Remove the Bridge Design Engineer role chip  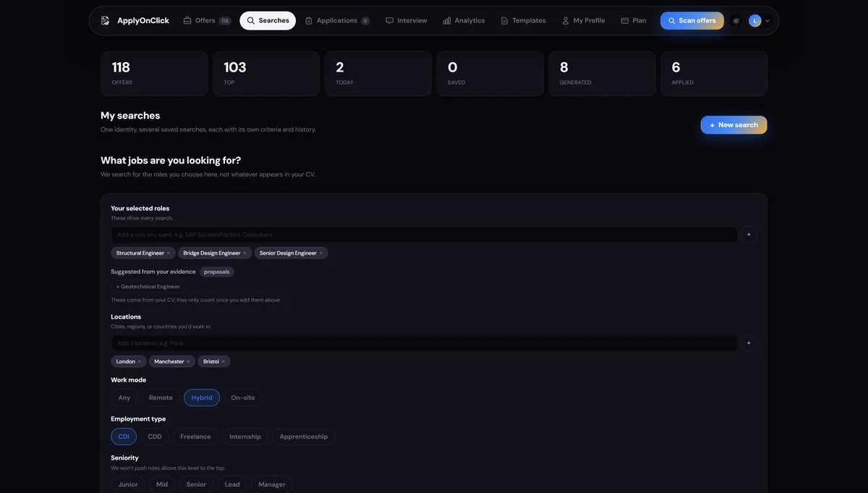coord(244,253)
